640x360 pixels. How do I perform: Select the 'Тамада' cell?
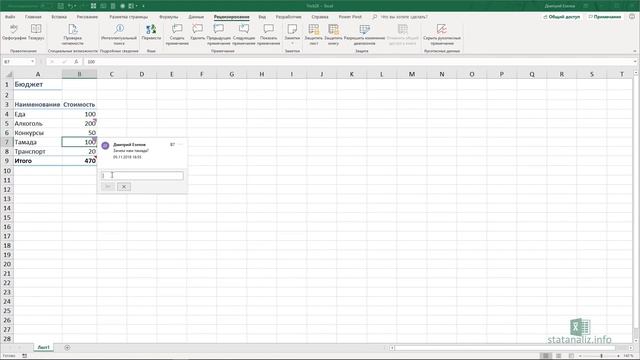coord(38,142)
